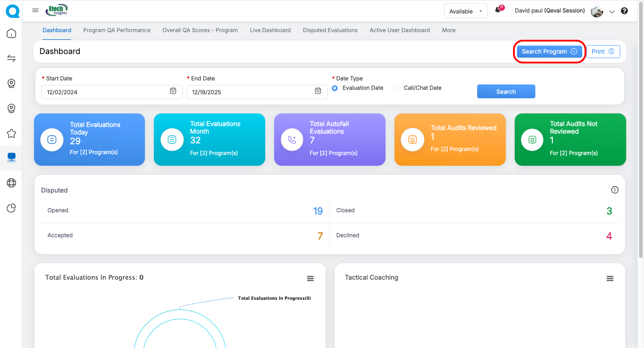Open the Start Date calendar icon
Viewport: 644px width, 348px height.
click(173, 91)
